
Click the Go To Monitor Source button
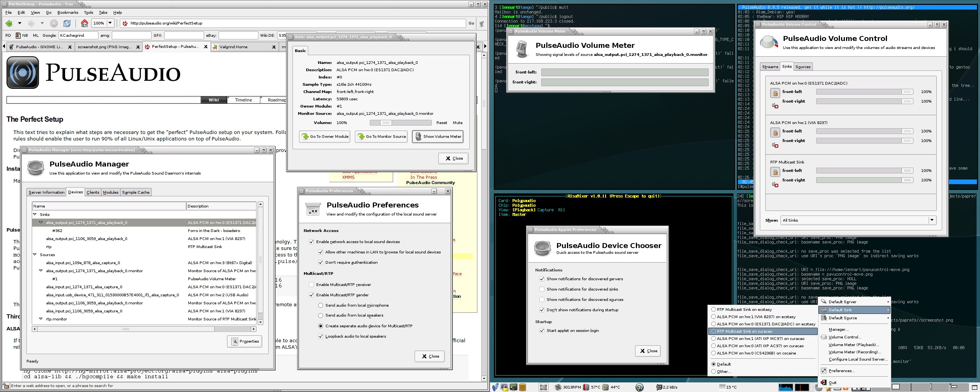[x=381, y=137]
